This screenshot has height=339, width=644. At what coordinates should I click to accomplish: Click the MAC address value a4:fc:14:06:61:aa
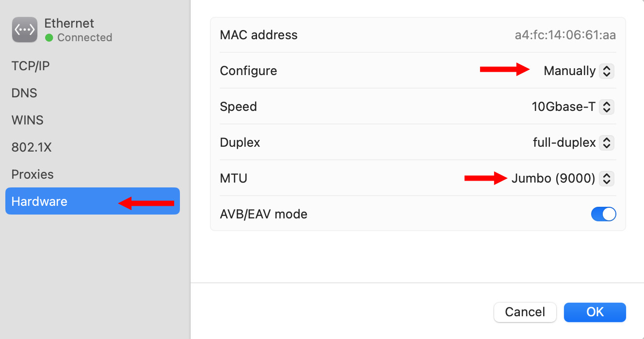pos(565,35)
